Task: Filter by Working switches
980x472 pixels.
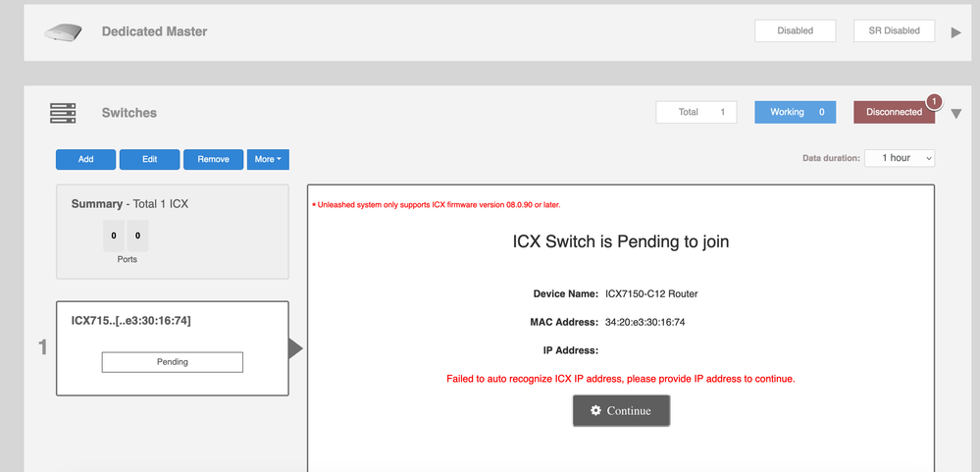Action: [x=796, y=112]
